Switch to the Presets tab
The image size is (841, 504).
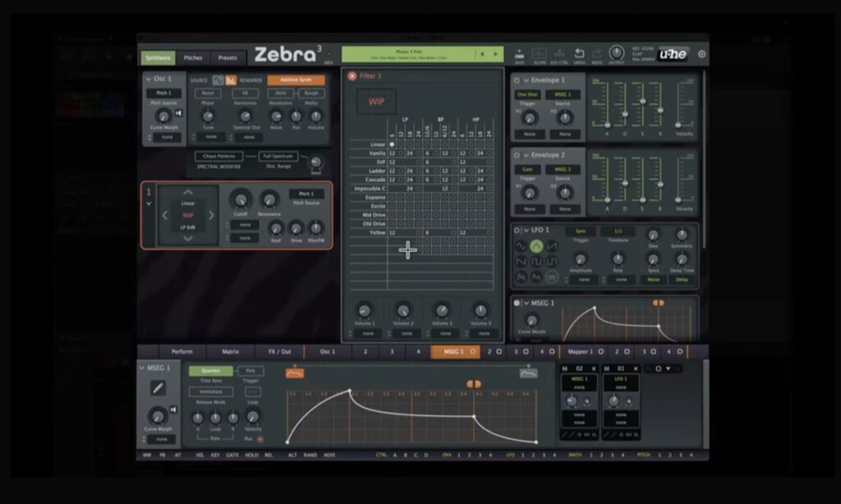pyautogui.click(x=227, y=58)
